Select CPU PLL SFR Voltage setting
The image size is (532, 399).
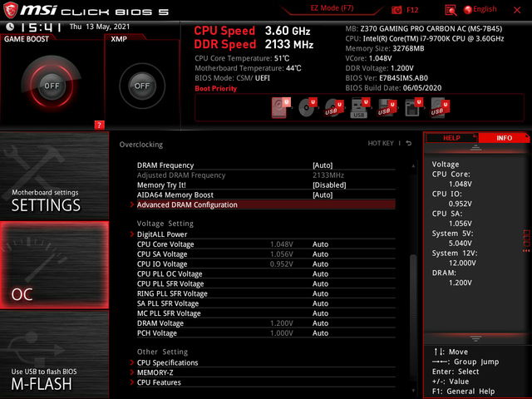(x=266, y=283)
